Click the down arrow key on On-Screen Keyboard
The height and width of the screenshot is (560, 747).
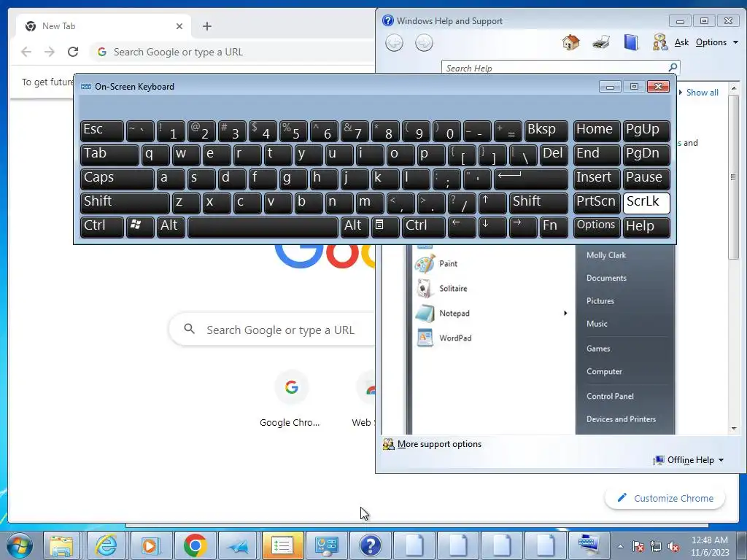(x=492, y=226)
